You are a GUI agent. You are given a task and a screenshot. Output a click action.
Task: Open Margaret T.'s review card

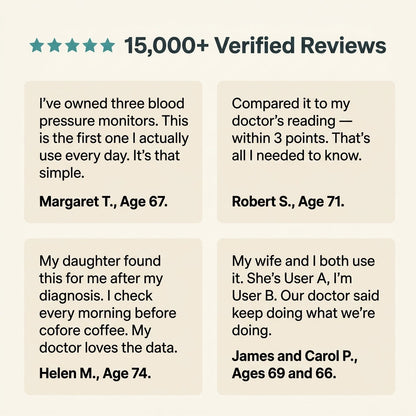pos(113,152)
